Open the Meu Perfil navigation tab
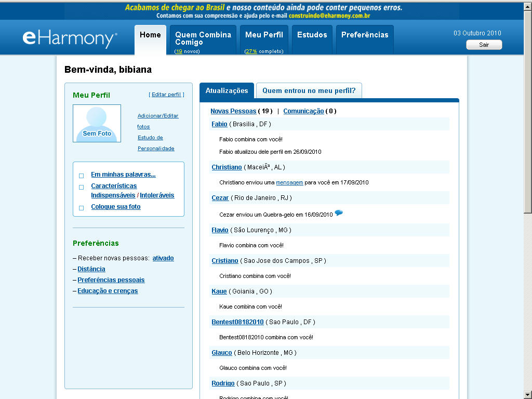532x399 pixels. (x=264, y=39)
